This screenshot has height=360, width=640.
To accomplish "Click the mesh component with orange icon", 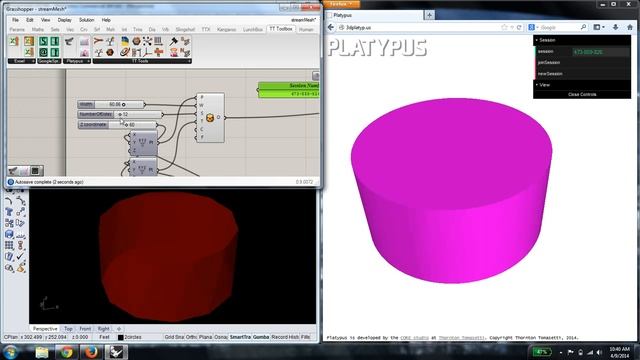I will [210, 118].
